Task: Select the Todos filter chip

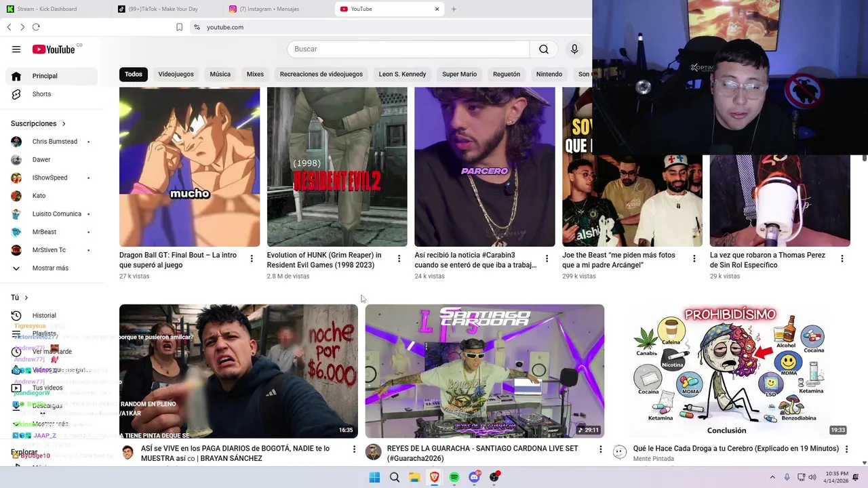Action: pyautogui.click(x=134, y=74)
